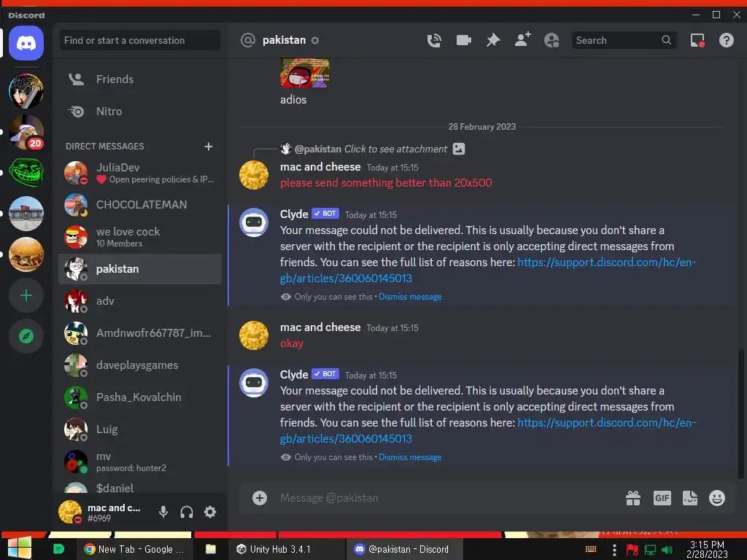
Task: Select the pakistan conversation
Action: [140, 269]
